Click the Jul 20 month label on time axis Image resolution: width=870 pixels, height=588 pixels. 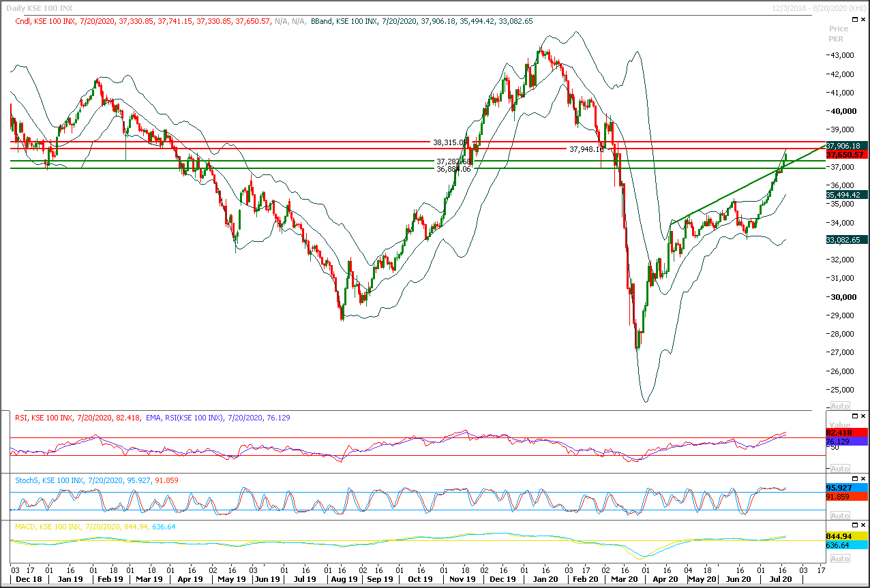781,579
